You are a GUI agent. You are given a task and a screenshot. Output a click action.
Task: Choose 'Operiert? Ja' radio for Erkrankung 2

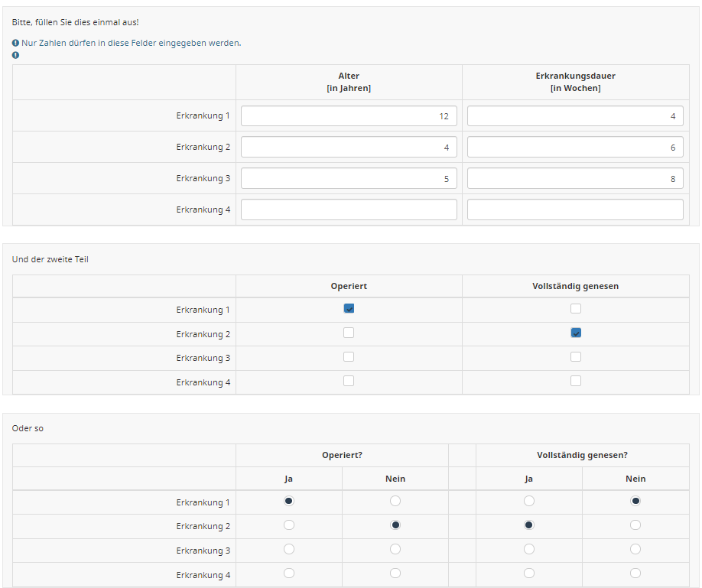tap(289, 525)
